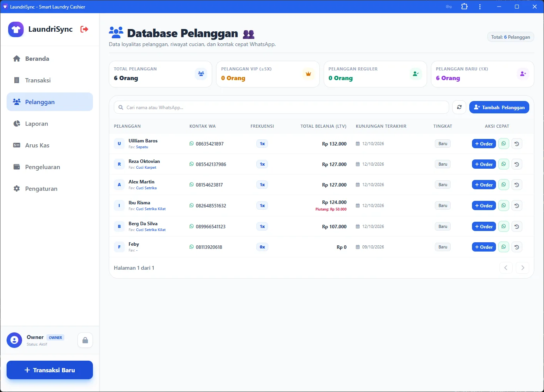
Task: Click + Order for Uilliam Baros
Action: pos(484,144)
